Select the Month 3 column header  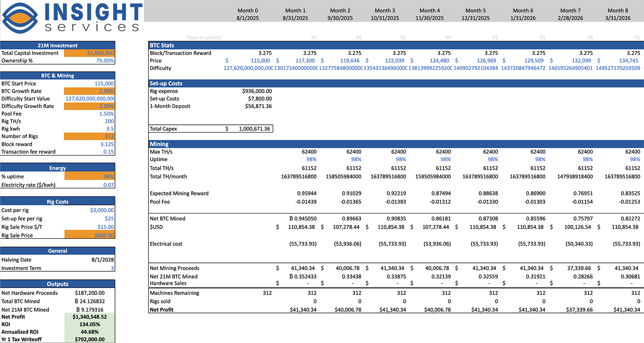click(x=385, y=11)
